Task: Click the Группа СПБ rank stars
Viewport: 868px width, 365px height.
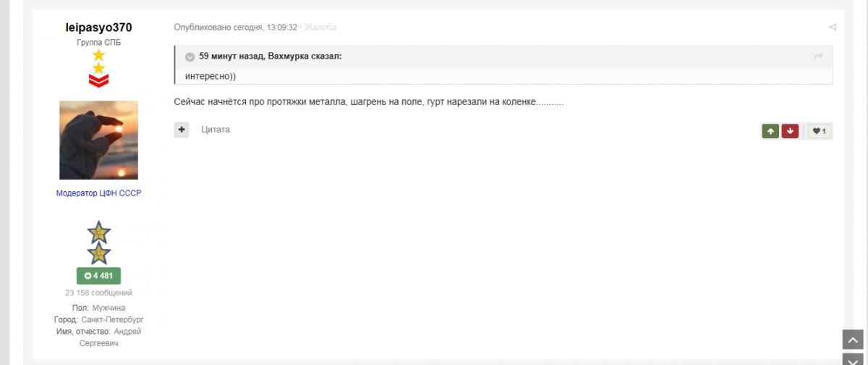Action: point(98,62)
